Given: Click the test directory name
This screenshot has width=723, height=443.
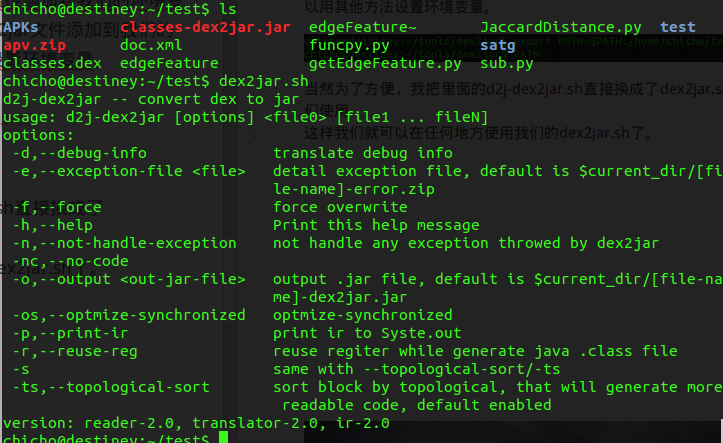Looking at the screenshot, I should (678, 28).
